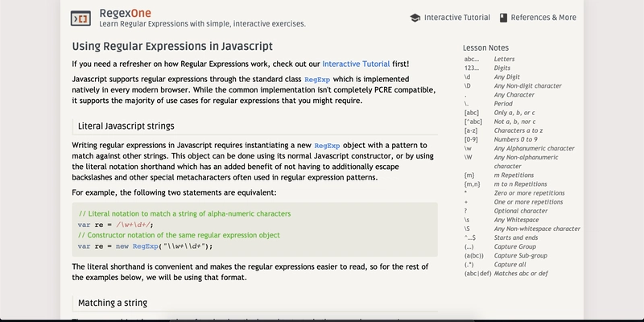Click the Literal Javascript strings heading
This screenshot has height=322, width=644.
[x=126, y=126]
